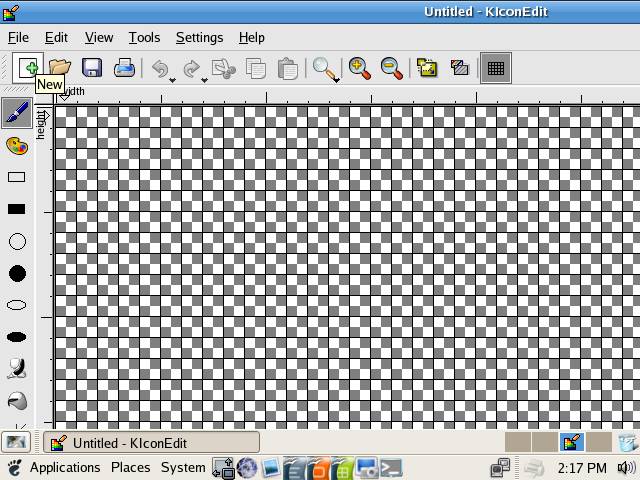
Task: Choose the hollow rectangle tool
Action: [x=17, y=178]
